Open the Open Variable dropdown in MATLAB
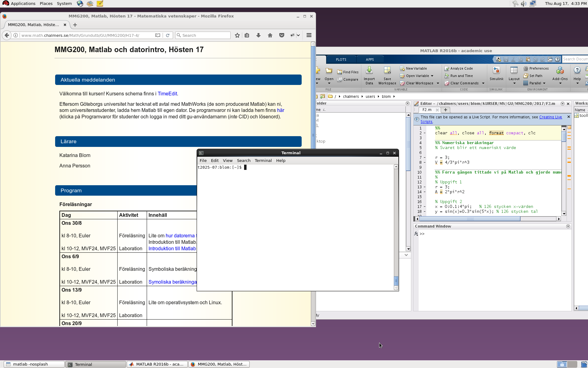Image resolution: width=588 pixels, height=368 pixels. pos(432,76)
